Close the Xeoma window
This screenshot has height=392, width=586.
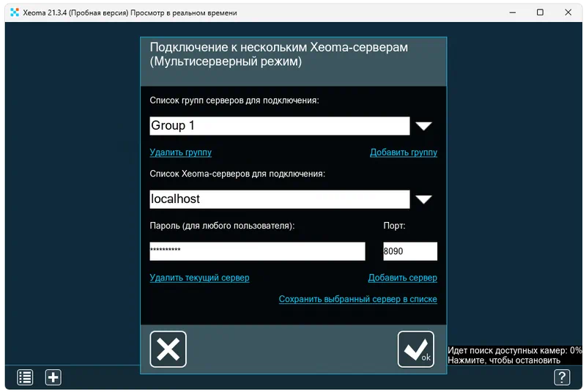568,12
